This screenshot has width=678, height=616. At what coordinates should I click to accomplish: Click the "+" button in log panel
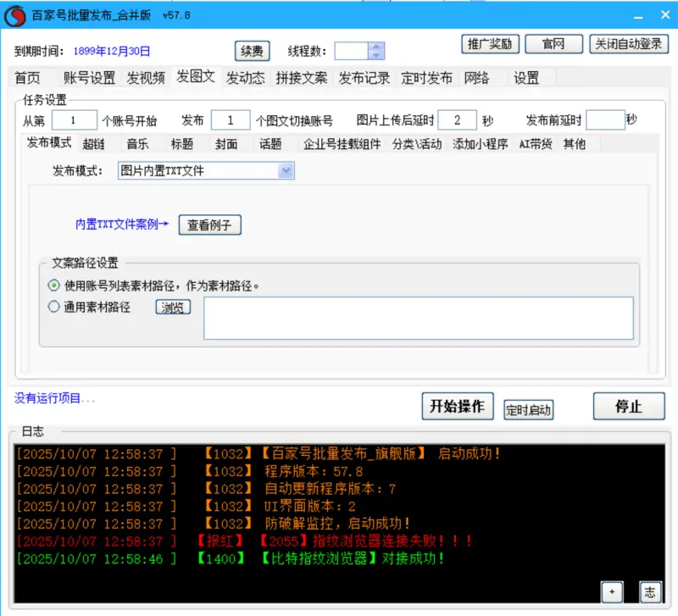tap(612, 591)
